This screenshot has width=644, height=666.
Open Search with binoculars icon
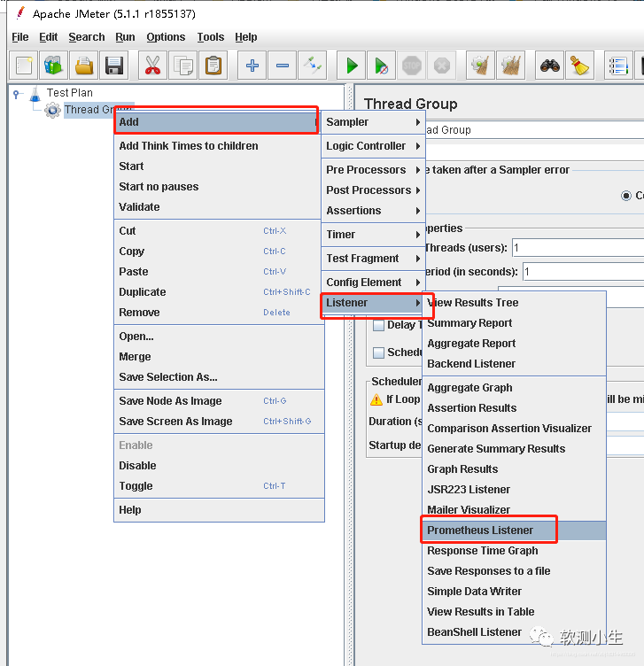point(550,66)
